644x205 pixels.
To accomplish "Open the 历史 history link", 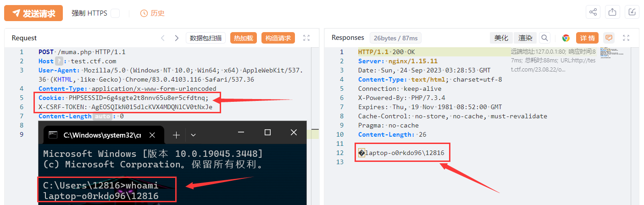I will [x=152, y=13].
